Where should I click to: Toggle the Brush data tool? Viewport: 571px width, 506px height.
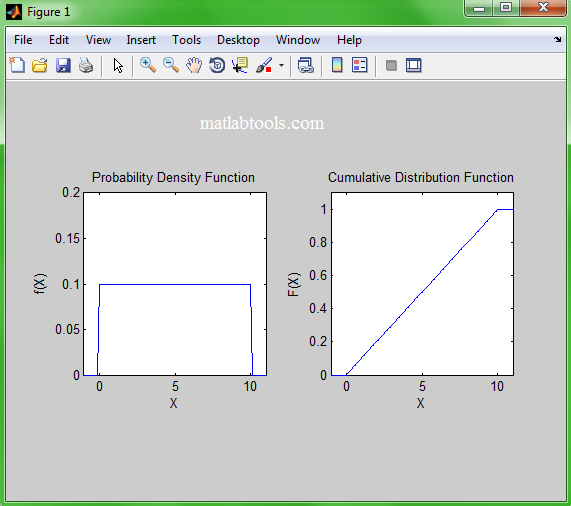click(x=264, y=66)
